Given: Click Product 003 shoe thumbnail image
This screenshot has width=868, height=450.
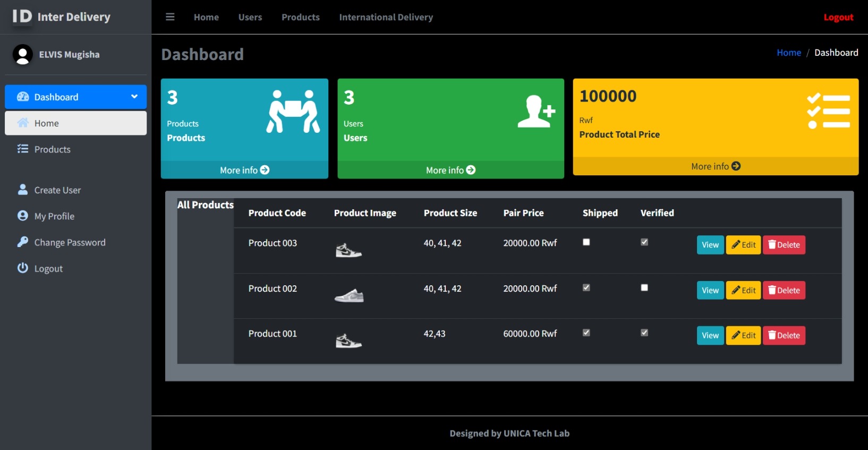Looking at the screenshot, I should (348, 250).
